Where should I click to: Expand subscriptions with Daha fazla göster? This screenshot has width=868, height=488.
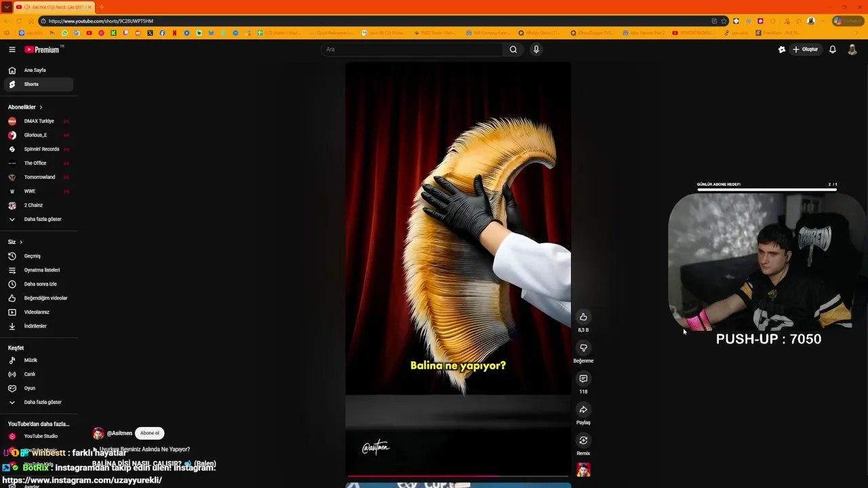[x=37, y=219]
